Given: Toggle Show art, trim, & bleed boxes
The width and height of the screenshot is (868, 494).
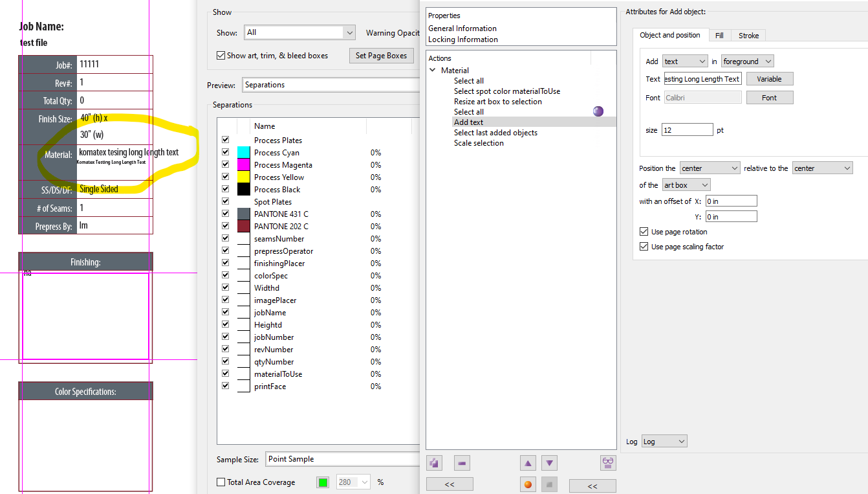Looking at the screenshot, I should click(221, 56).
